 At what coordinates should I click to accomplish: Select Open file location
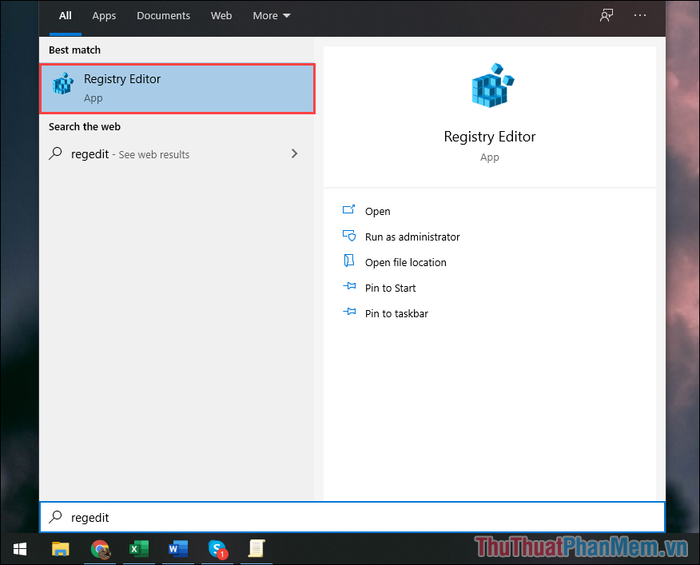point(406,262)
